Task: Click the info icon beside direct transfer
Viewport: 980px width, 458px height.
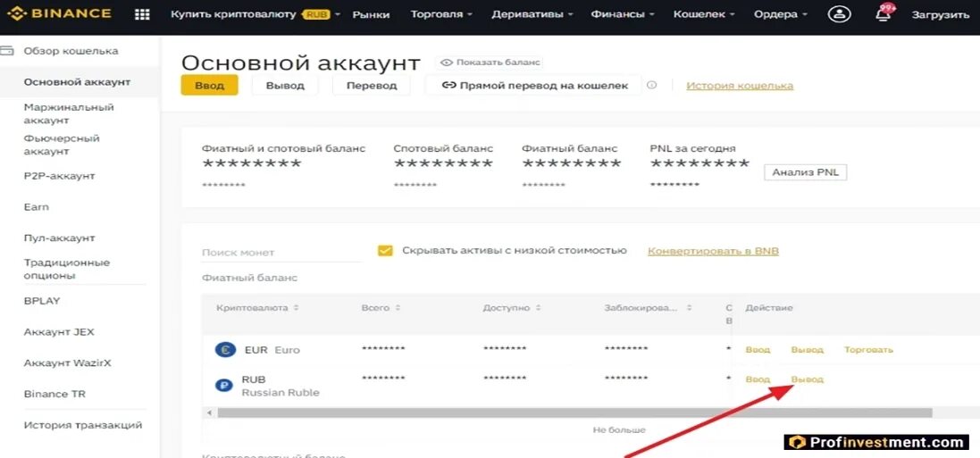Action: click(x=652, y=86)
